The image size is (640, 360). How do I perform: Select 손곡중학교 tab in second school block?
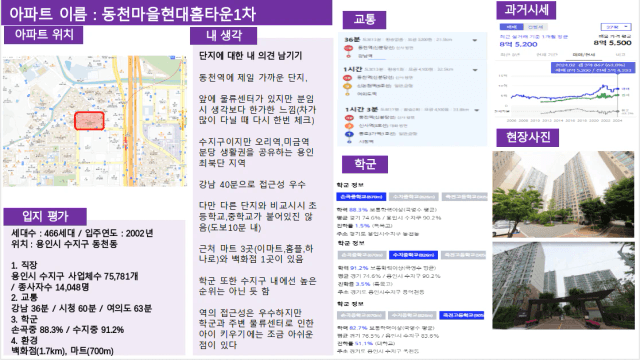pos(362,255)
